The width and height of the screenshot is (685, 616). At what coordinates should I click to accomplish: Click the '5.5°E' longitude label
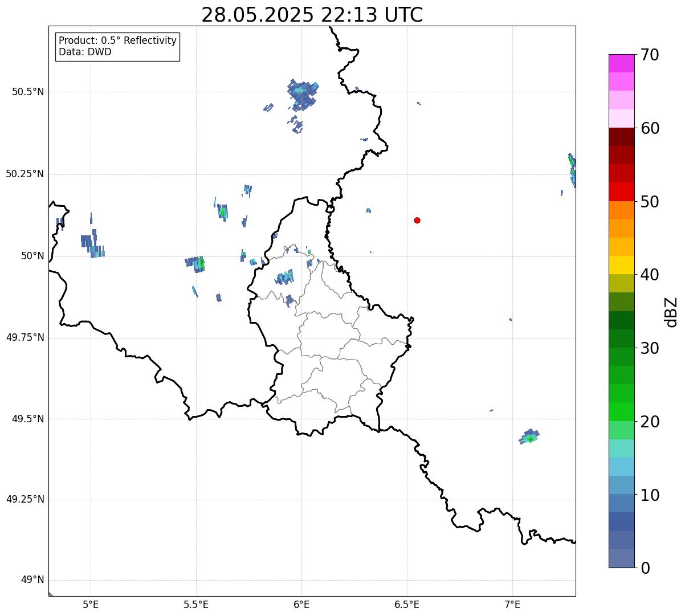[x=196, y=605]
